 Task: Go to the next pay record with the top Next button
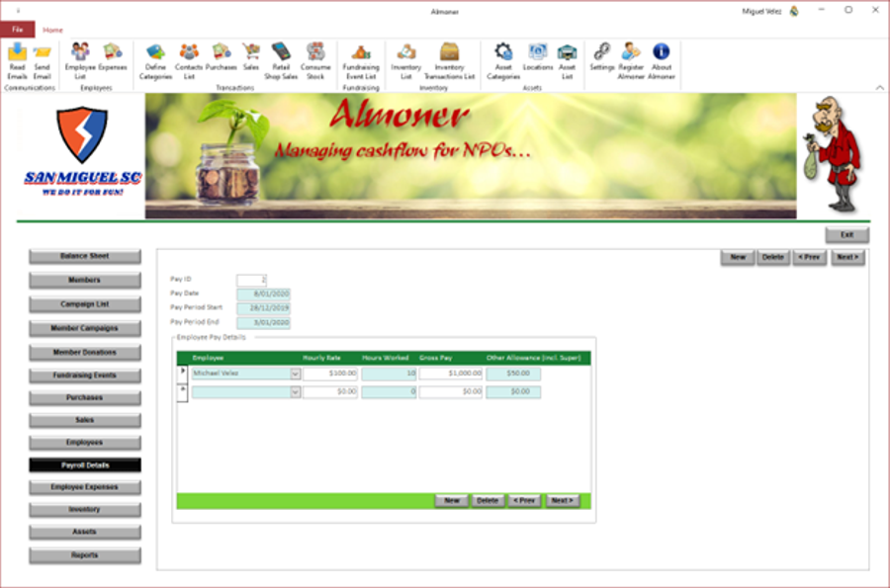pos(847,257)
